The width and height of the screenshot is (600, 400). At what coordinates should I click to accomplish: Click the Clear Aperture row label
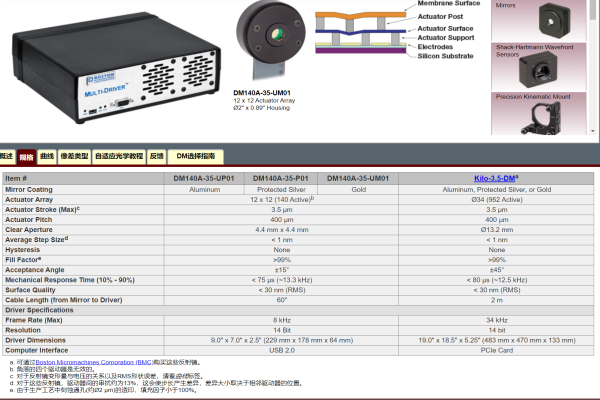point(29,230)
